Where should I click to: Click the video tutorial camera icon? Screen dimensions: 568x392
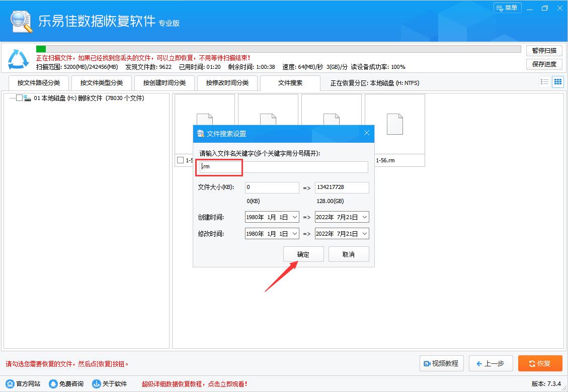(427, 363)
